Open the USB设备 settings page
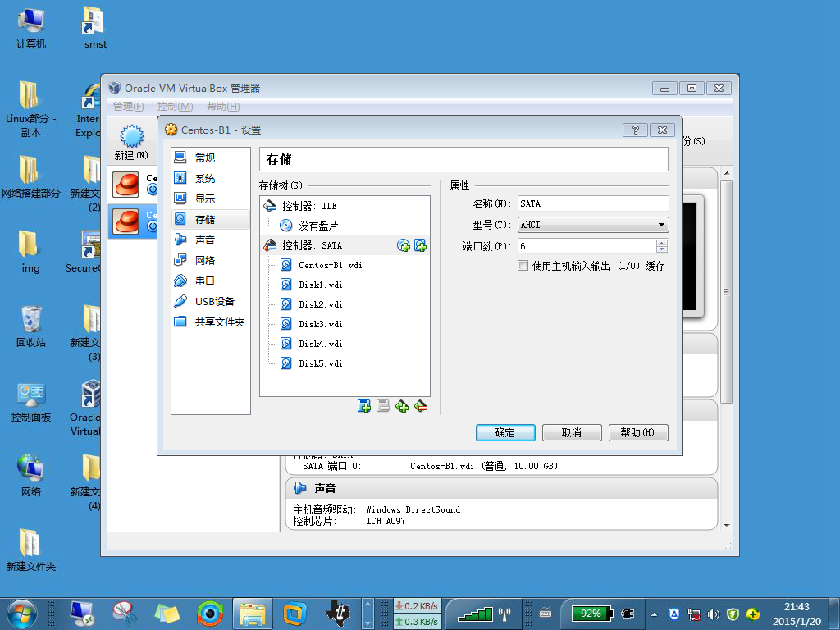The image size is (840, 630). tap(211, 301)
